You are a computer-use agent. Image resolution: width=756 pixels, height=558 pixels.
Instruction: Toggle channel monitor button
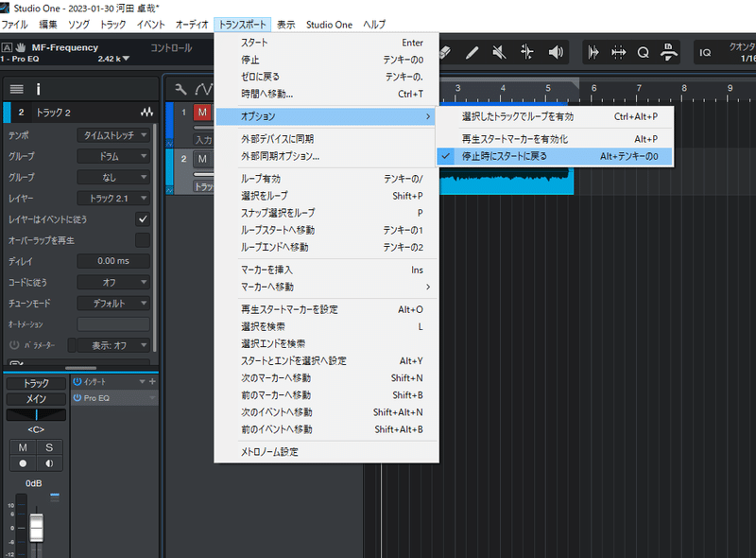tap(49, 463)
